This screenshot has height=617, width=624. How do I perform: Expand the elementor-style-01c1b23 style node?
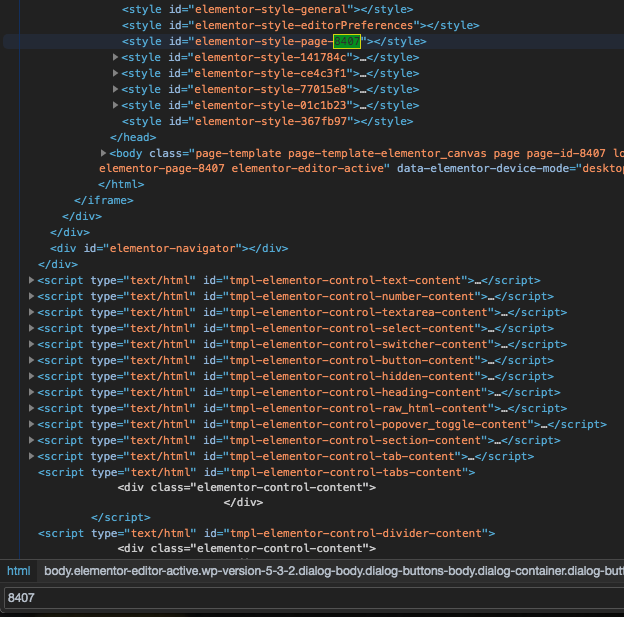pos(115,105)
